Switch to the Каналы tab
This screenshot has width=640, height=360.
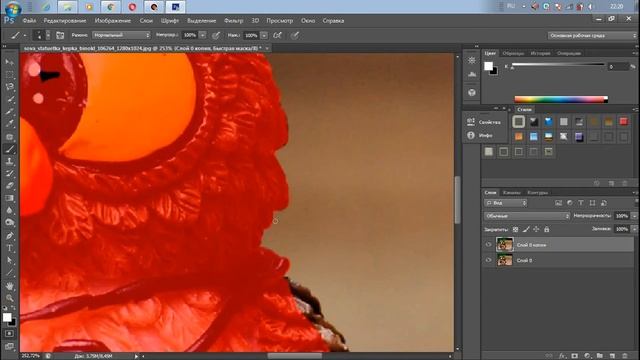[x=511, y=193]
